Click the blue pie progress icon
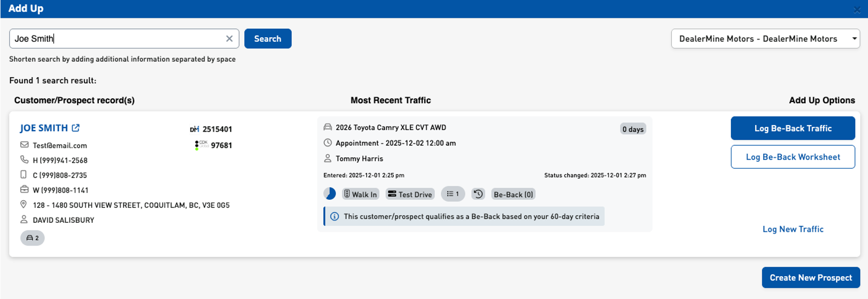Image resolution: width=868 pixels, height=299 pixels. tap(330, 194)
